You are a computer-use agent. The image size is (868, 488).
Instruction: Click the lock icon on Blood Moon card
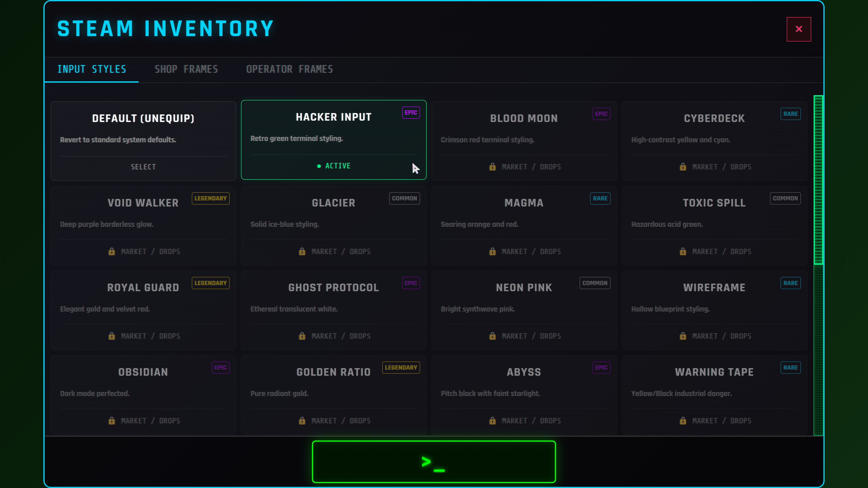[492, 167]
